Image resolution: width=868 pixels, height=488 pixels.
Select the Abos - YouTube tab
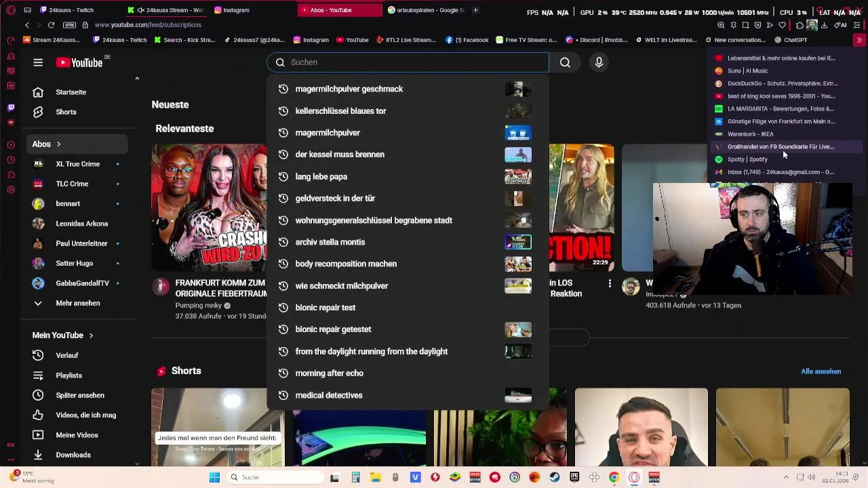[x=339, y=10]
